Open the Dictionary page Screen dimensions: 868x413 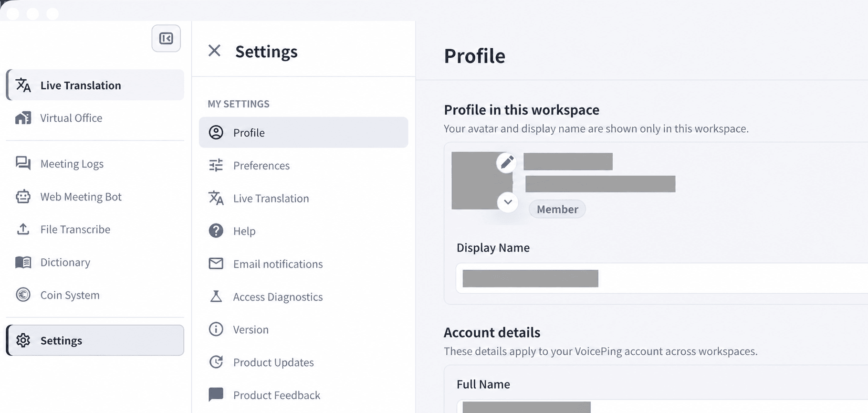[x=95, y=262]
